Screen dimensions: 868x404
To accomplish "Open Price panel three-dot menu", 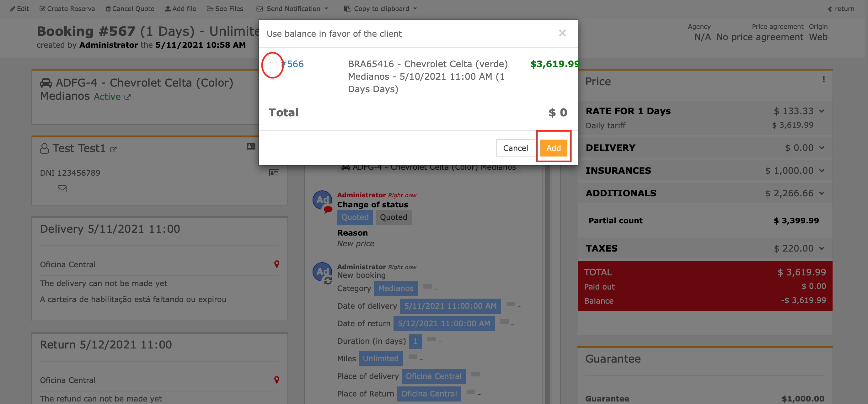I will tap(823, 79).
